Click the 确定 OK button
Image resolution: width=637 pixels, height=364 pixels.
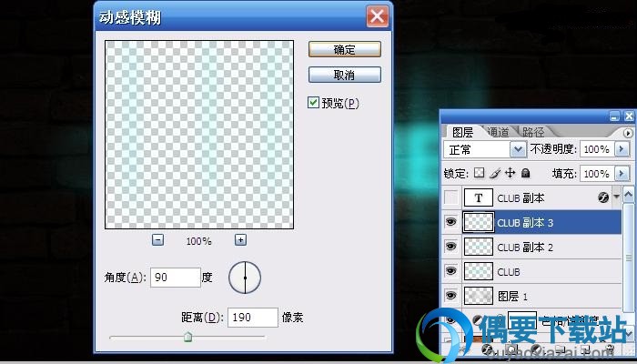point(345,49)
